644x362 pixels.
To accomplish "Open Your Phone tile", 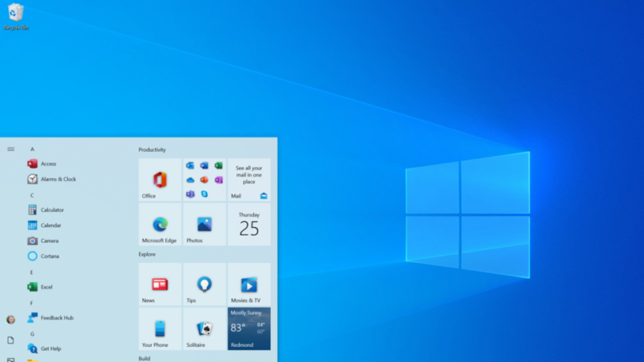I will pos(160,328).
